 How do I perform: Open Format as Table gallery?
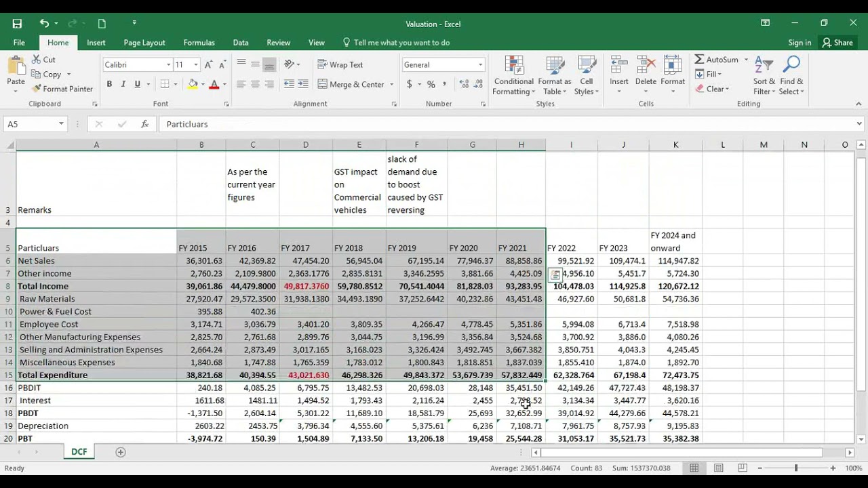tap(554, 75)
